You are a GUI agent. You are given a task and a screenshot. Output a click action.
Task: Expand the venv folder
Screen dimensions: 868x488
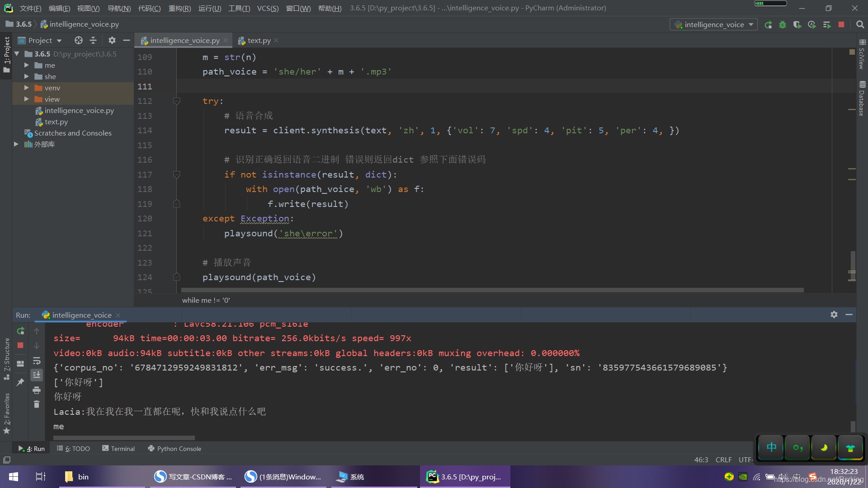point(26,88)
